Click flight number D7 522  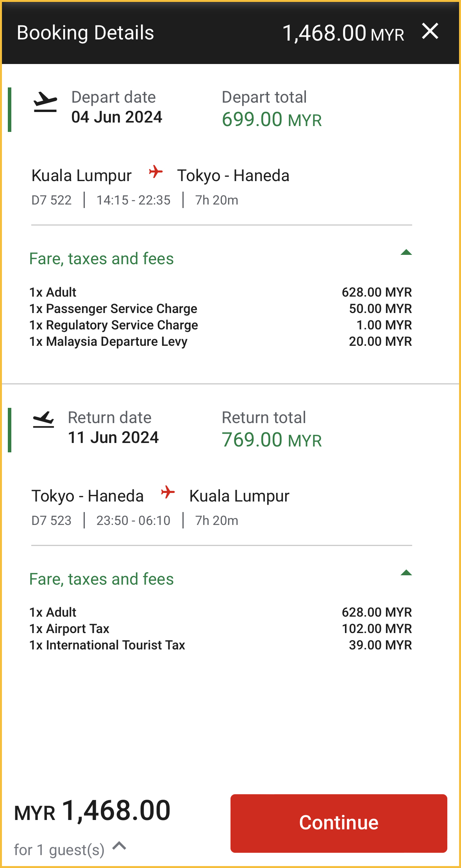52,200
